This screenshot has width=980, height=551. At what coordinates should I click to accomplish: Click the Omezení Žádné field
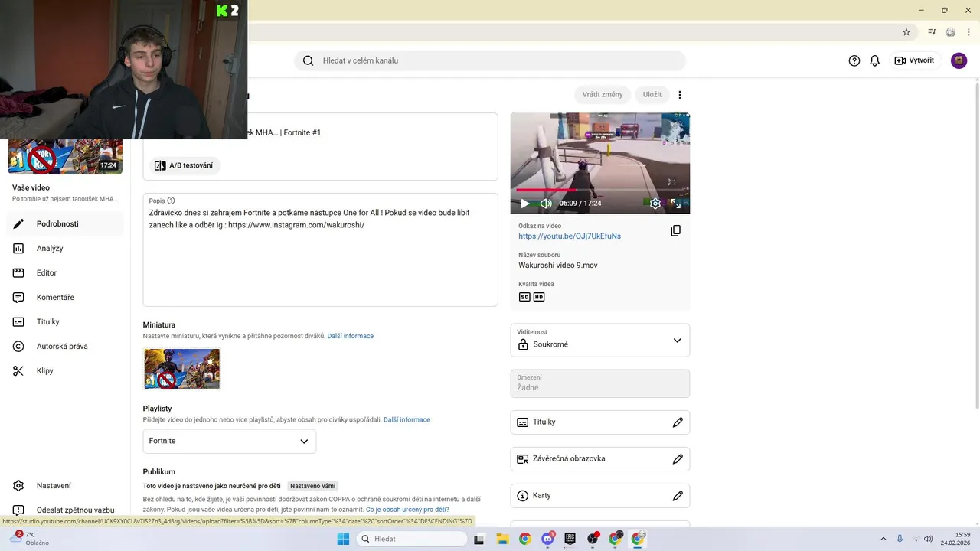[600, 383]
